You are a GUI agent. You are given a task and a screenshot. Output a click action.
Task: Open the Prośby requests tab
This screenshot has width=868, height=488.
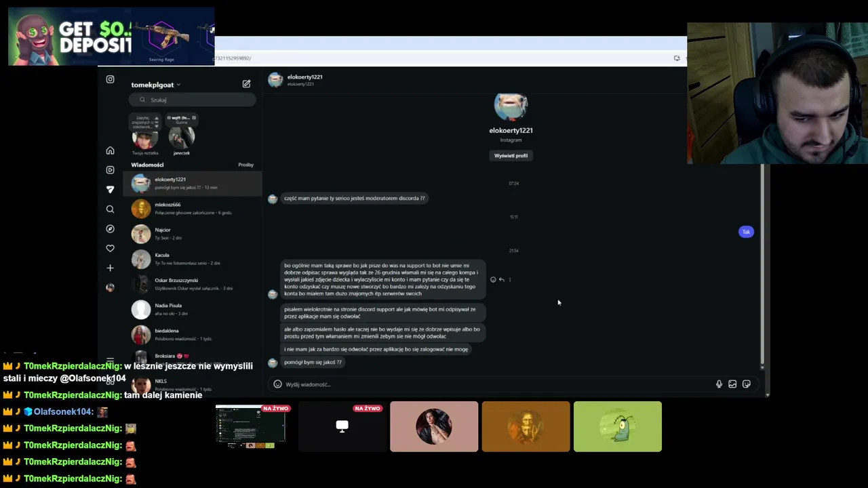(245, 165)
